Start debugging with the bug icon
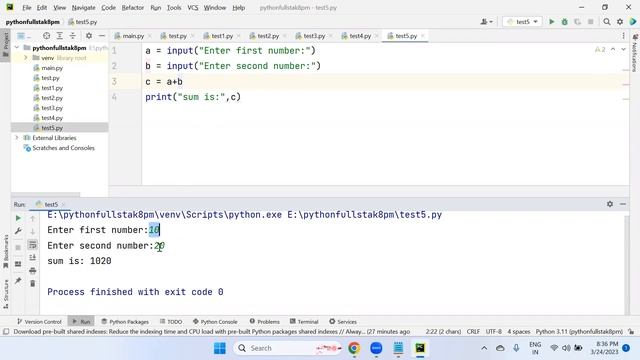This screenshot has height=360, width=640. click(x=564, y=22)
